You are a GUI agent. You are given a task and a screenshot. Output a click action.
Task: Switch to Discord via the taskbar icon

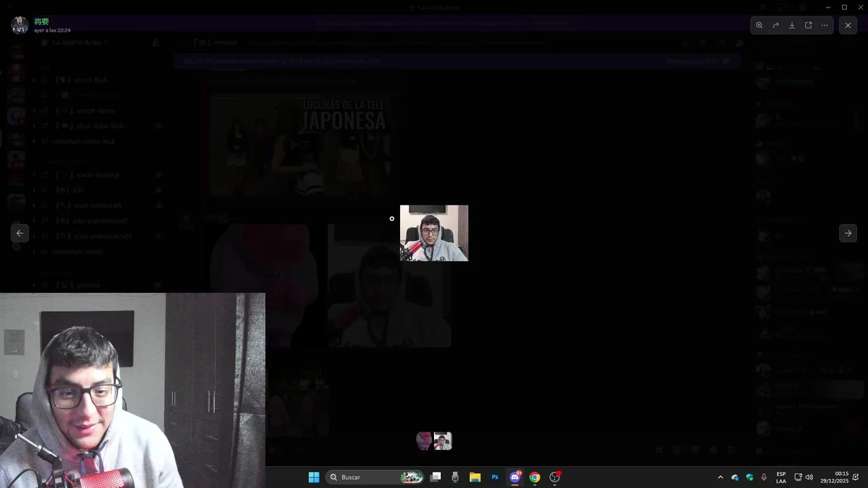(515, 477)
